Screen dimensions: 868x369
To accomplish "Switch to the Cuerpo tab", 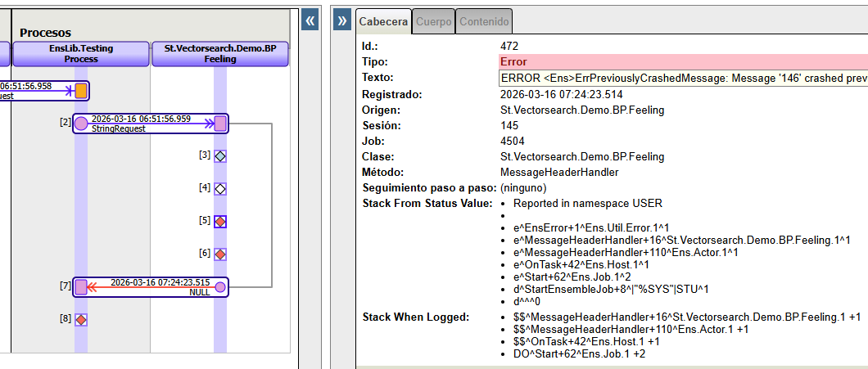I will click(433, 21).
